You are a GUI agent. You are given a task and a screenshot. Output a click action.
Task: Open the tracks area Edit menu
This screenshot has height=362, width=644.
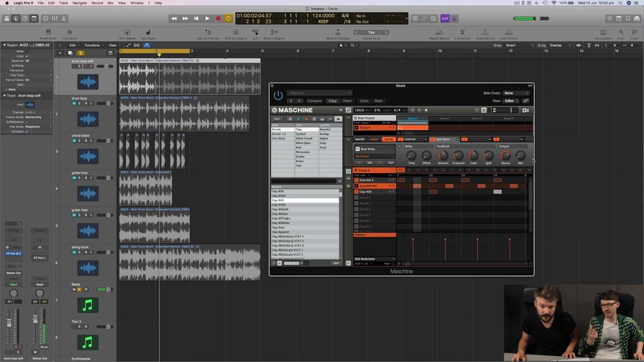pyautogui.click(x=74, y=45)
